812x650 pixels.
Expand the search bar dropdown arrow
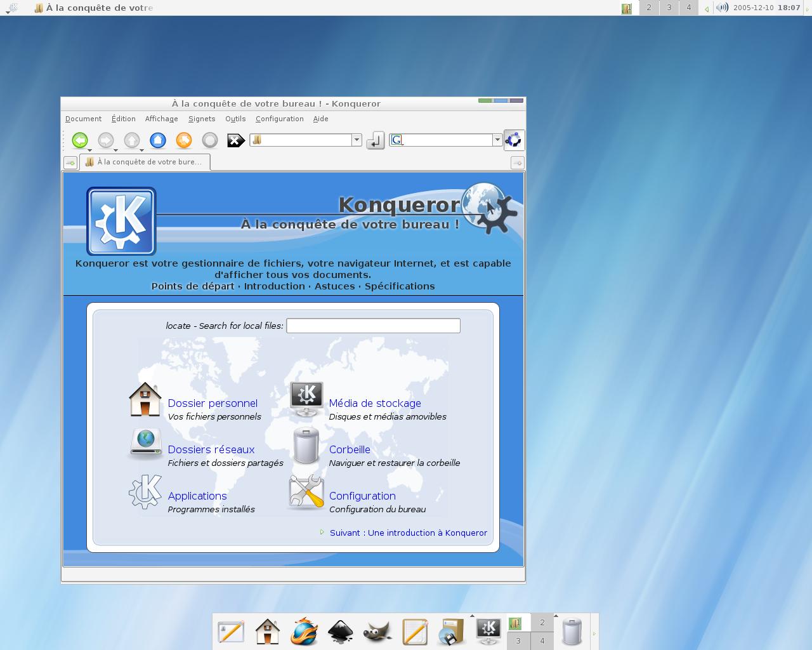497,140
